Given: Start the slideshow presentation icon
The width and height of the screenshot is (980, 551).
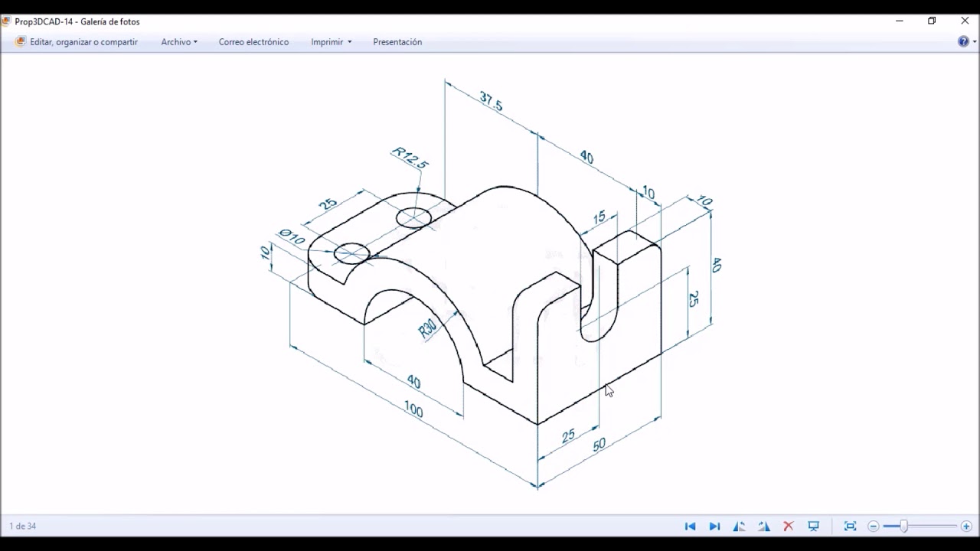Looking at the screenshot, I should coord(814,527).
